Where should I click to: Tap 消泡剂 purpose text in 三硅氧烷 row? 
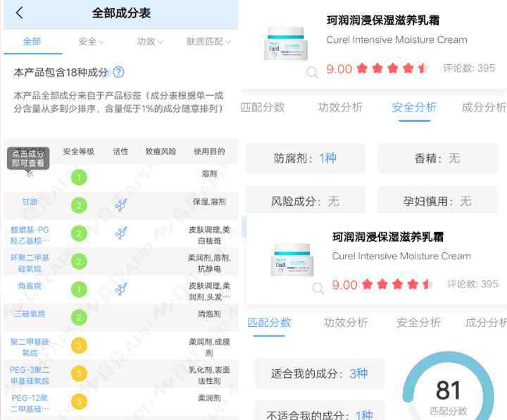pyautogui.click(x=209, y=314)
